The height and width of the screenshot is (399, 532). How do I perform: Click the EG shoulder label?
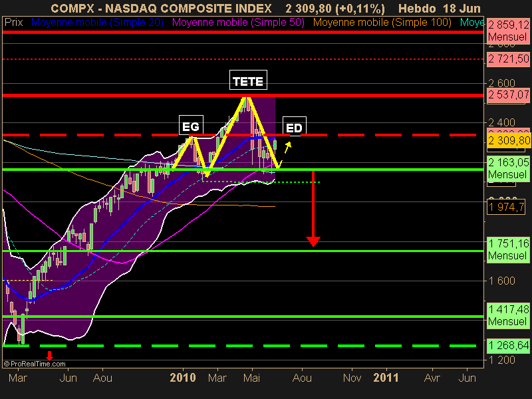pos(191,125)
